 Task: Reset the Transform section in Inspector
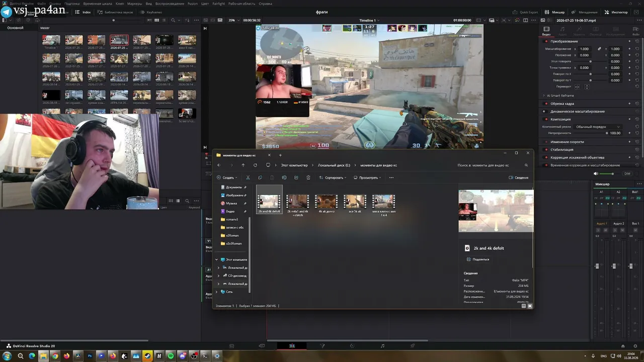coord(637,41)
